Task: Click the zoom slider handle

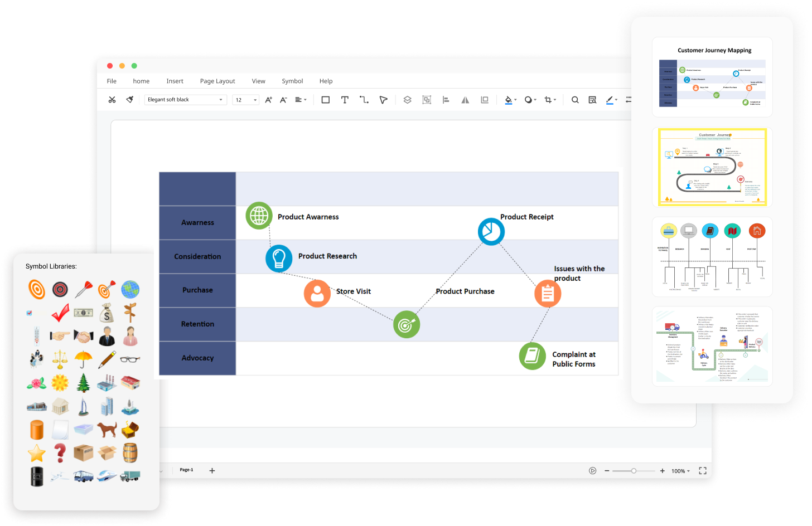Action: 634,471
